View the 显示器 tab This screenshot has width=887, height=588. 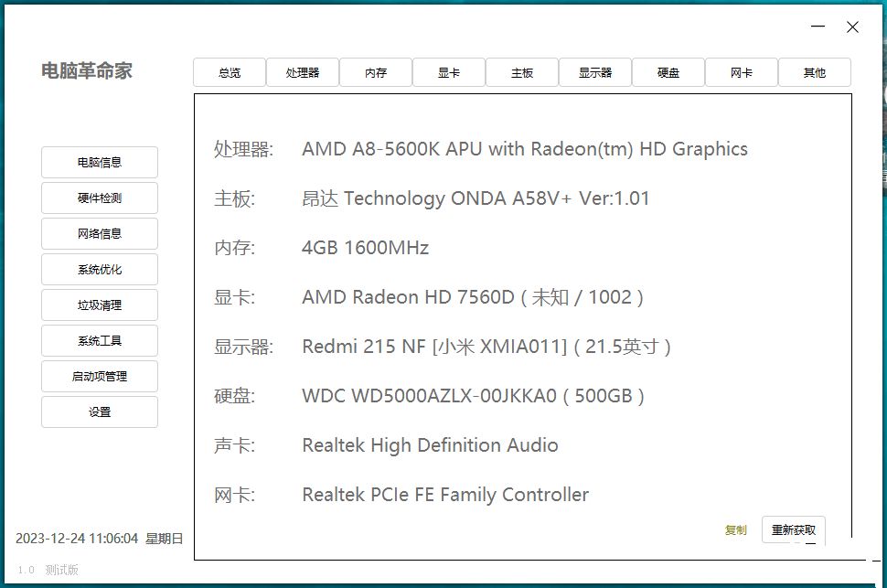[x=595, y=72]
